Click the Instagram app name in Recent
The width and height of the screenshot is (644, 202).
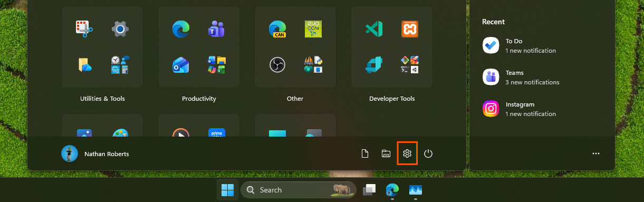click(x=520, y=104)
